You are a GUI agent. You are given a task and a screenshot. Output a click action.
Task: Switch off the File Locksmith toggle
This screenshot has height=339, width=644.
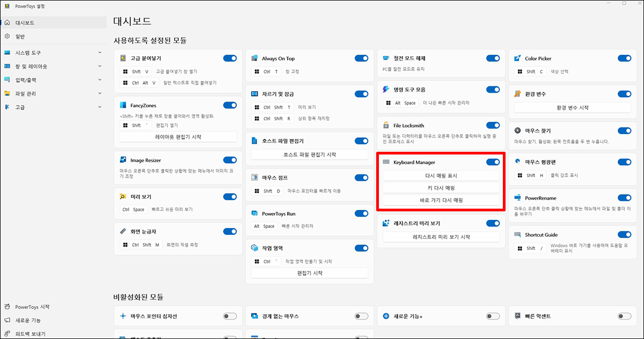493,125
